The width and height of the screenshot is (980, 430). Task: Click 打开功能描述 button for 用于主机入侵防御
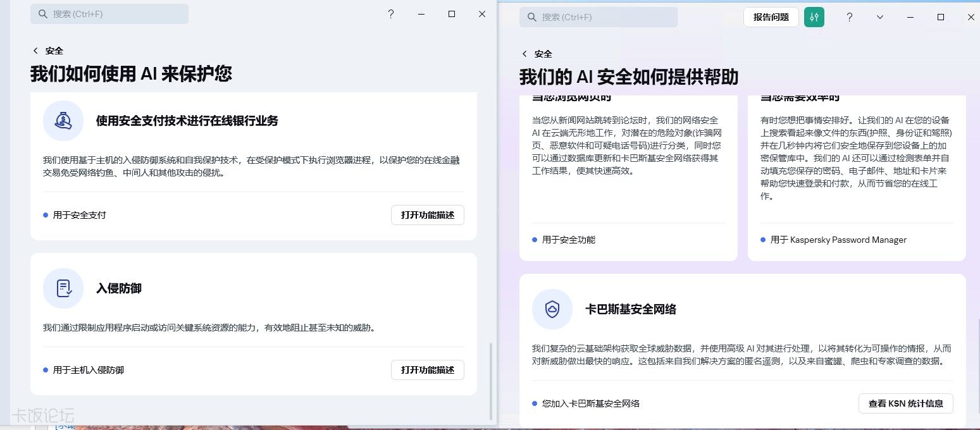[x=428, y=370]
